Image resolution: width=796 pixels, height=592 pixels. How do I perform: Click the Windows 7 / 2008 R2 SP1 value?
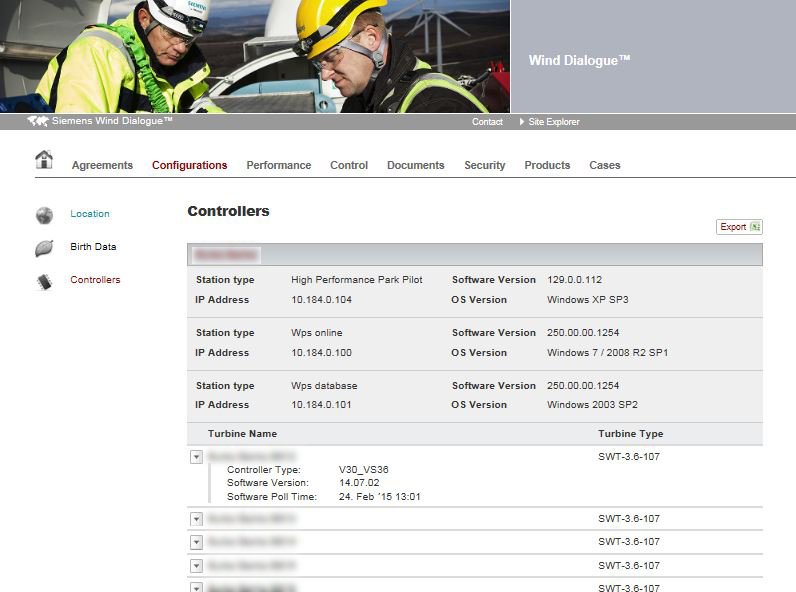click(x=608, y=353)
